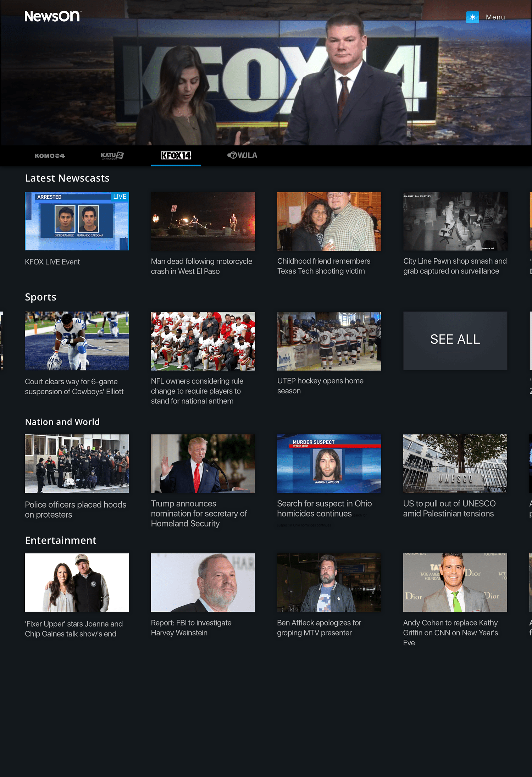Screen dimensions: 532x777
Task: Open UNESCO building thumbnail
Action: pos(455,463)
